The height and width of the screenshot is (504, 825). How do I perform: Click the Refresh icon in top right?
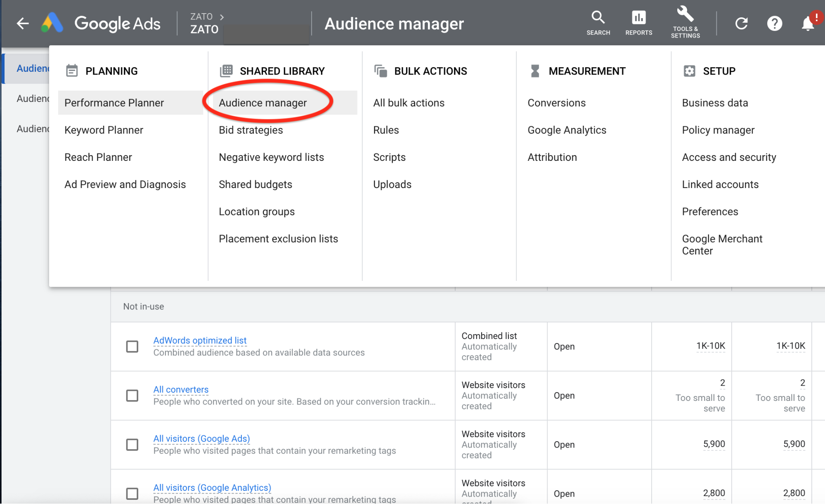click(x=741, y=24)
